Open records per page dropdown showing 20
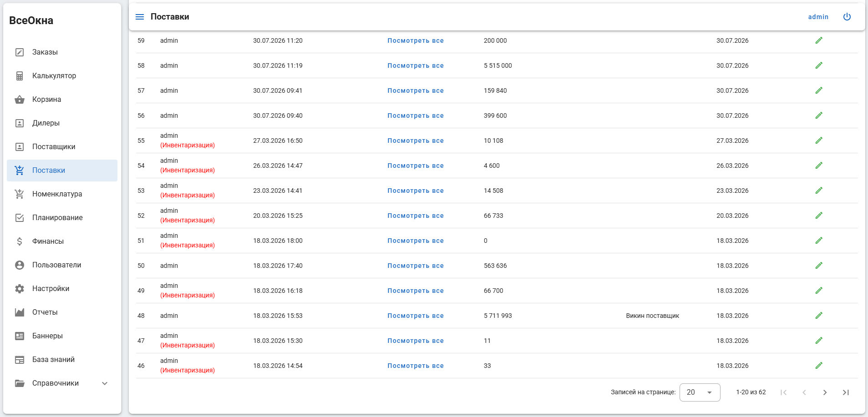The image size is (868, 417). [x=700, y=392]
